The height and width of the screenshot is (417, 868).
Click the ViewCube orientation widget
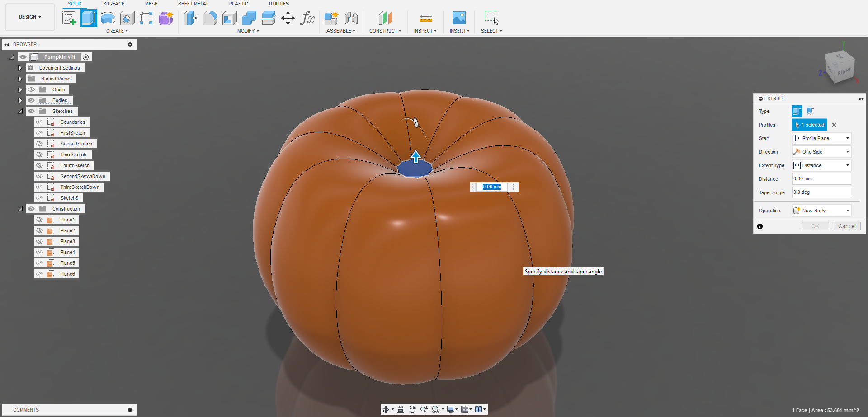pos(839,66)
